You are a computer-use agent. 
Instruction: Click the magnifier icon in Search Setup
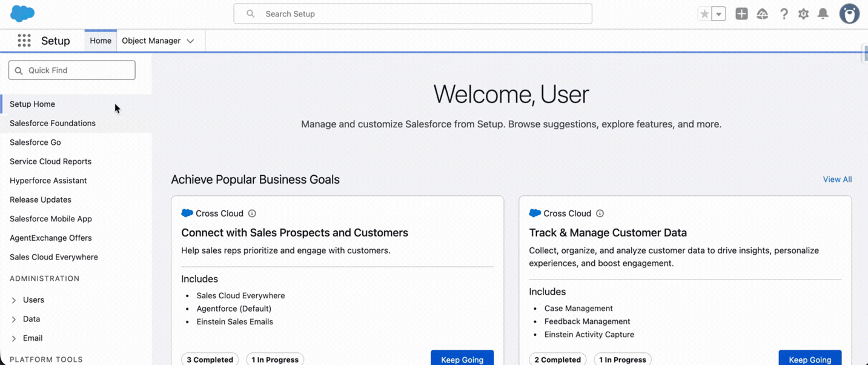[x=250, y=14]
